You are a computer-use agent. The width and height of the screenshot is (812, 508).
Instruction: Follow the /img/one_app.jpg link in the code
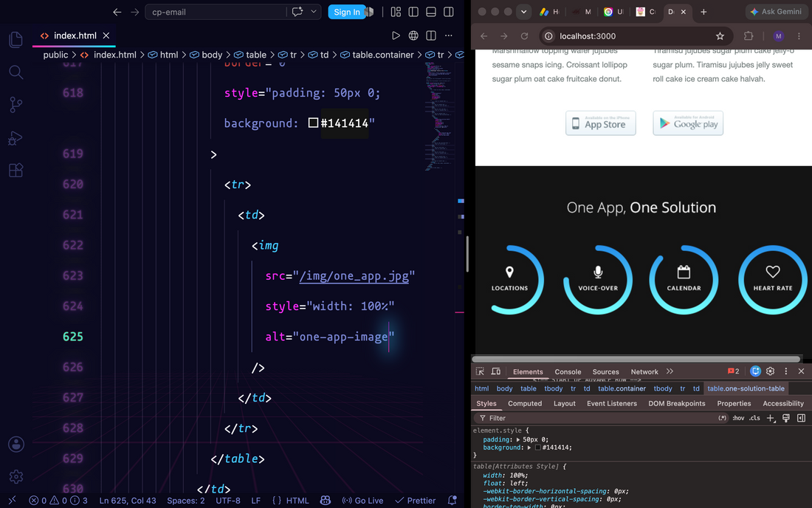click(x=354, y=275)
